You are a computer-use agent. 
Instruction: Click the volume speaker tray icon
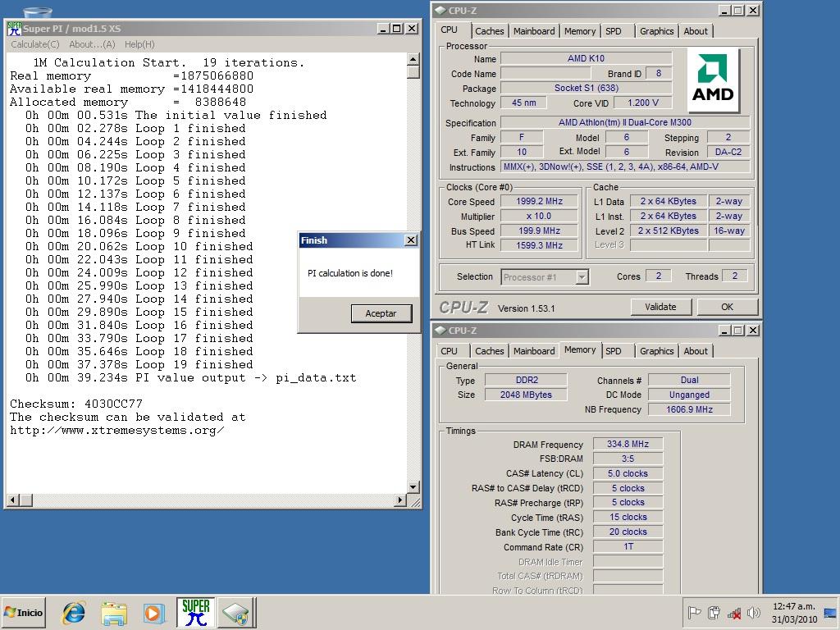pos(753,612)
